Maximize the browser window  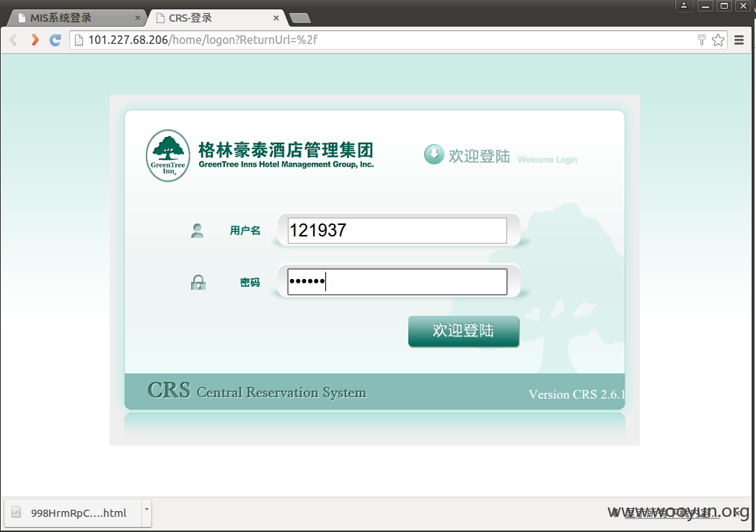click(x=724, y=6)
